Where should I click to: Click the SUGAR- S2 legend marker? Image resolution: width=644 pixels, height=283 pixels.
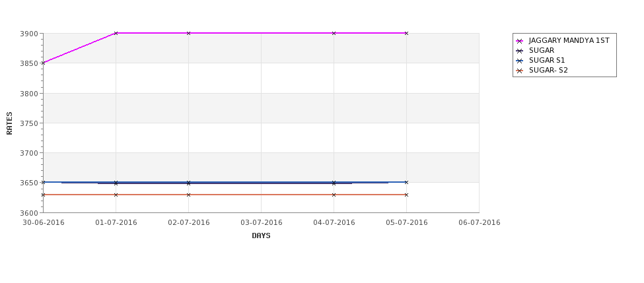[520, 71]
